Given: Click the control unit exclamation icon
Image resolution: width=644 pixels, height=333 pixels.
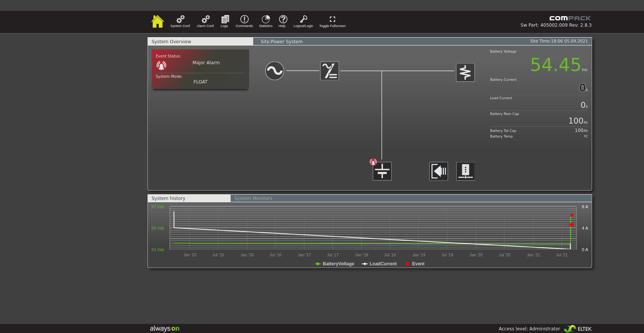Looking at the screenshot, I should coord(465,171).
